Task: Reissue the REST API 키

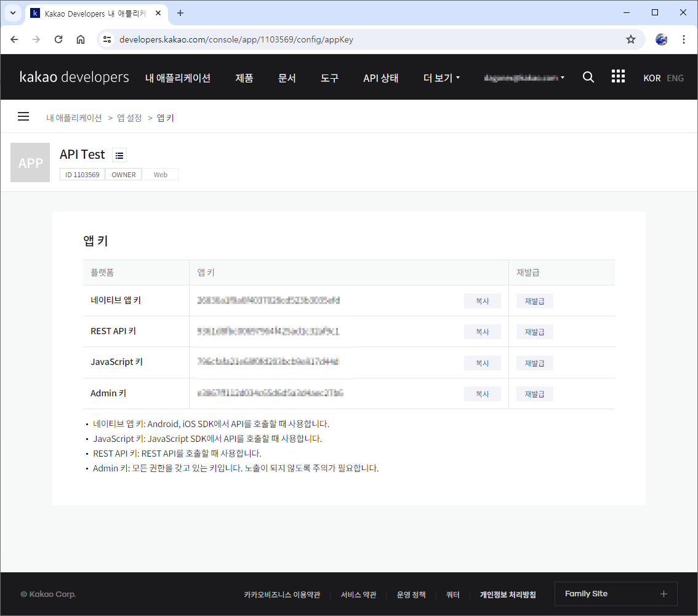Action: pyautogui.click(x=535, y=332)
